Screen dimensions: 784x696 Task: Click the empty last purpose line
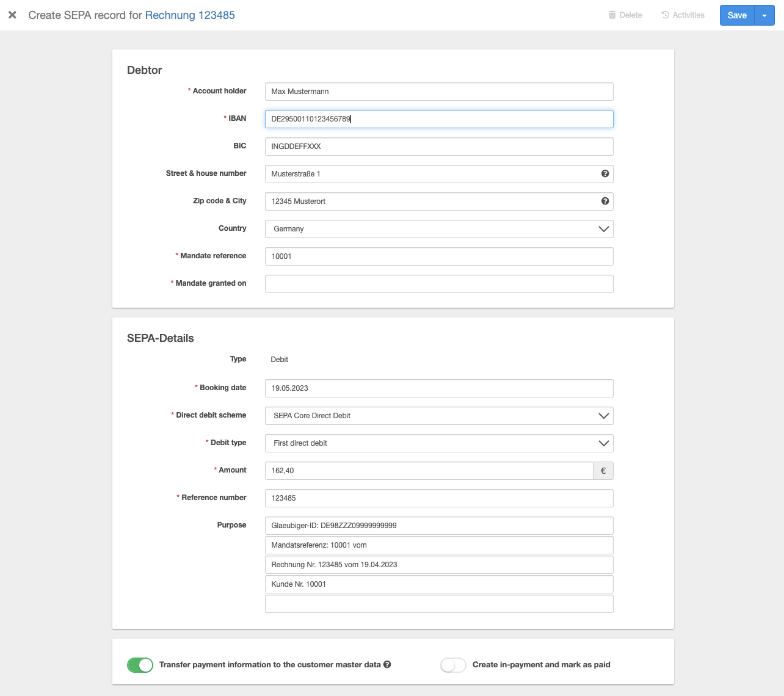coord(439,604)
